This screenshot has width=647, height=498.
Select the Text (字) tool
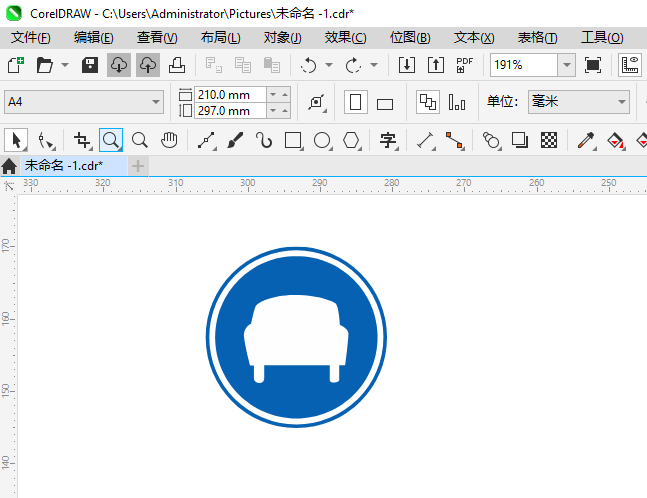click(x=388, y=140)
